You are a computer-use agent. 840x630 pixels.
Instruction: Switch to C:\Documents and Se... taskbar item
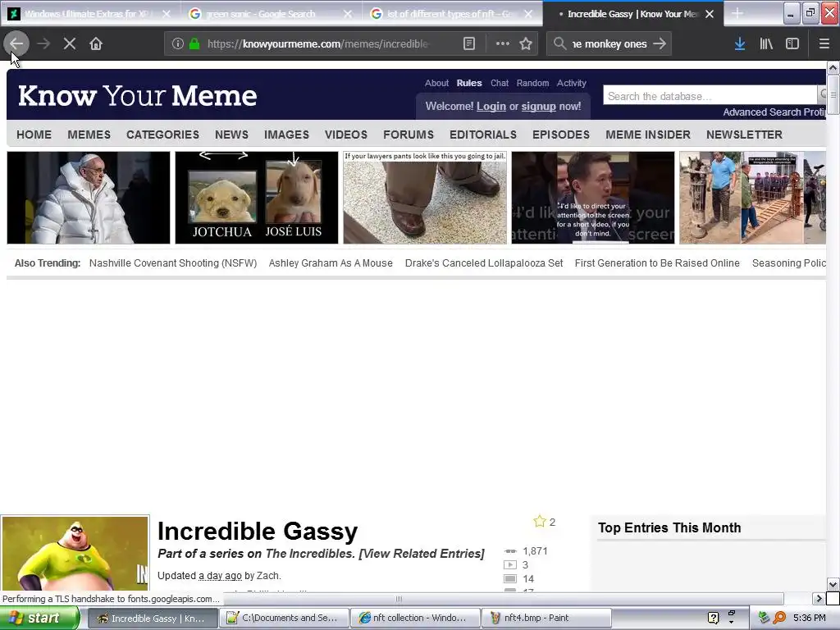pos(284,618)
